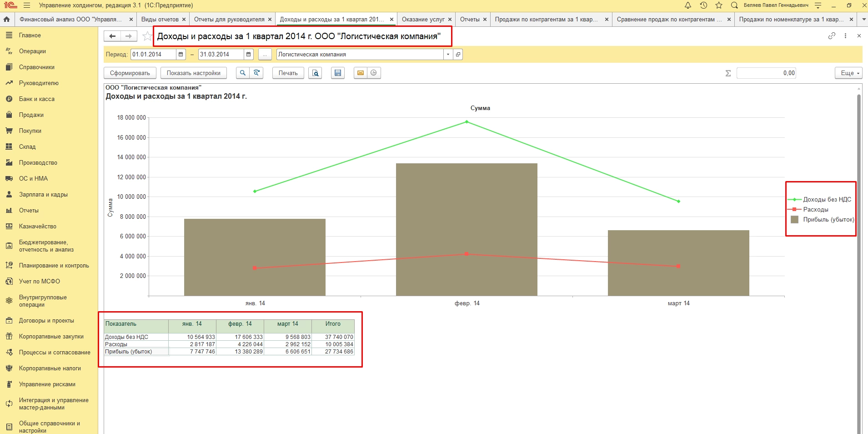Click the Прибыль (убыток) legend color swatch
This screenshot has width=868, height=434.
point(795,220)
